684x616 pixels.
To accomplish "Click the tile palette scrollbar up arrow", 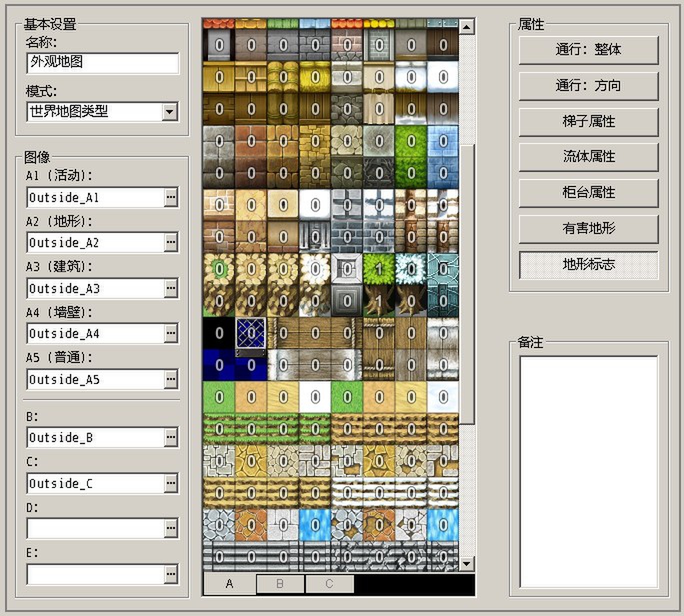I will tap(466, 26).
